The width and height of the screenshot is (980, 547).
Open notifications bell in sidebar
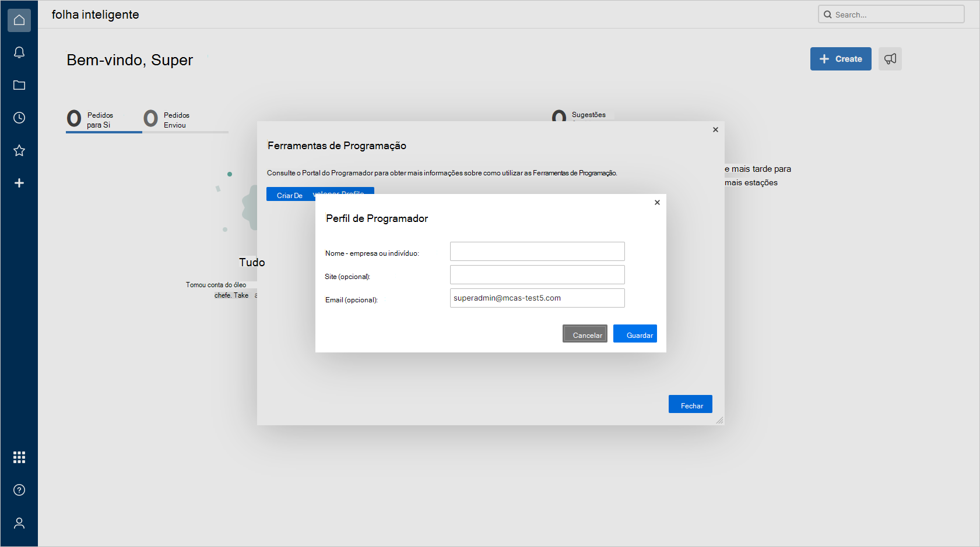pyautogui.click(x=19, y=53)
